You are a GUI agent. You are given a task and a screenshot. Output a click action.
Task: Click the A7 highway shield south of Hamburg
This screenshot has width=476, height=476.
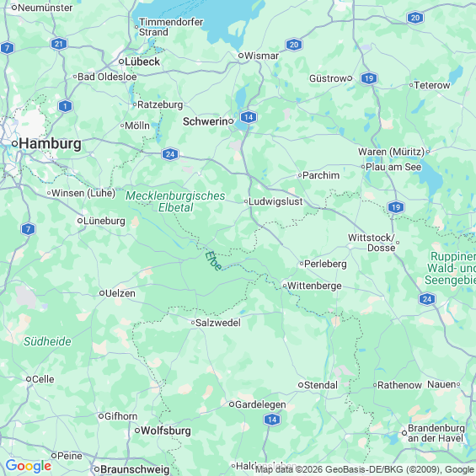(29, 229)
